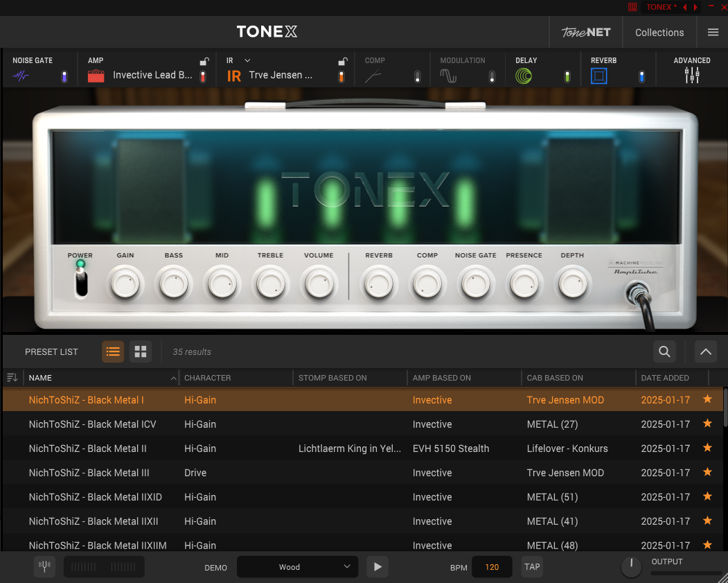Open the Collections tab
This screenshot has height=583, width=728.
[x=659, y=33]
